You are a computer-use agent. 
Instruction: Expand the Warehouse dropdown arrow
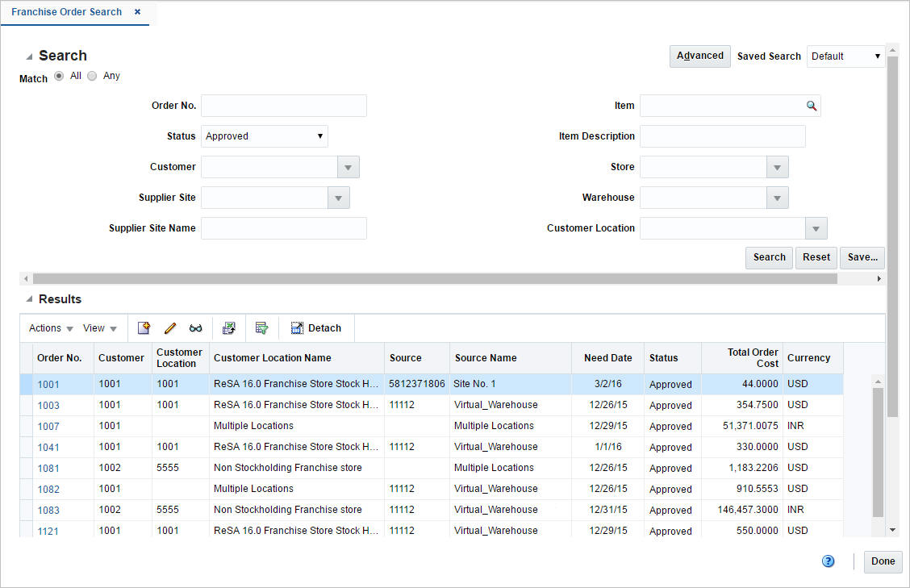[x=777, y=198]
